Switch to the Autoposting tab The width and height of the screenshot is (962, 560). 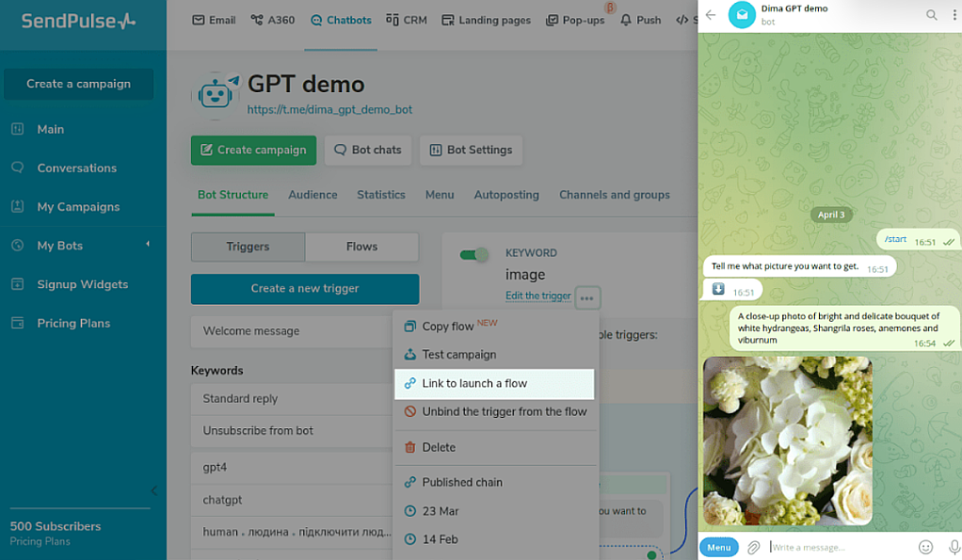(506, 195)
